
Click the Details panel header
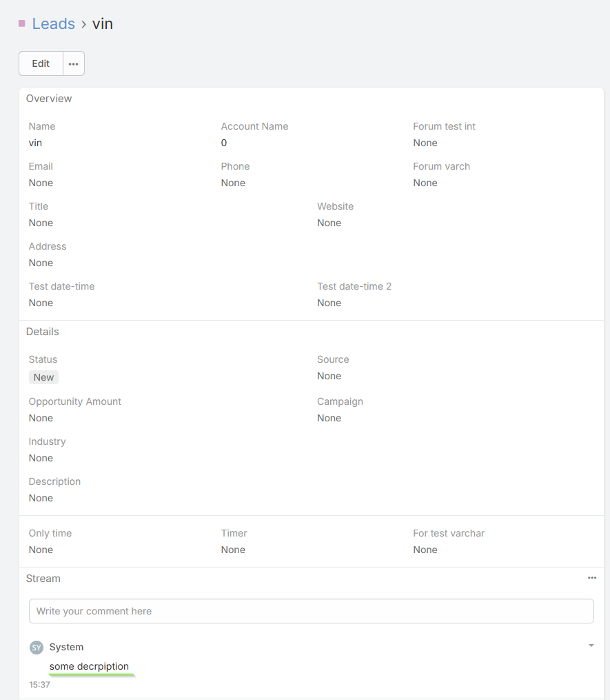click(x=43, y=332)
